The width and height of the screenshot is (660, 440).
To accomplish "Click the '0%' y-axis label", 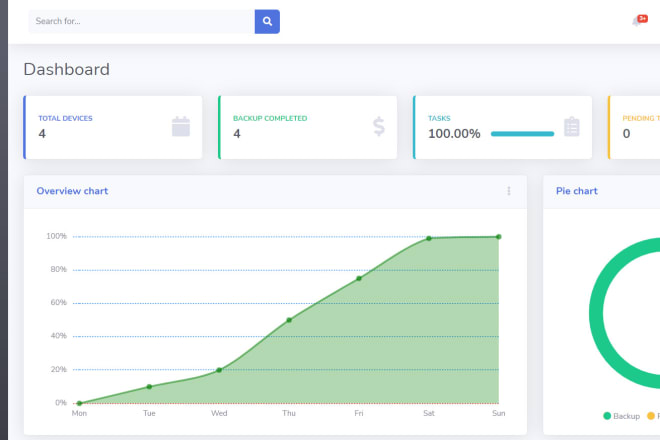I will pos(61,403).
